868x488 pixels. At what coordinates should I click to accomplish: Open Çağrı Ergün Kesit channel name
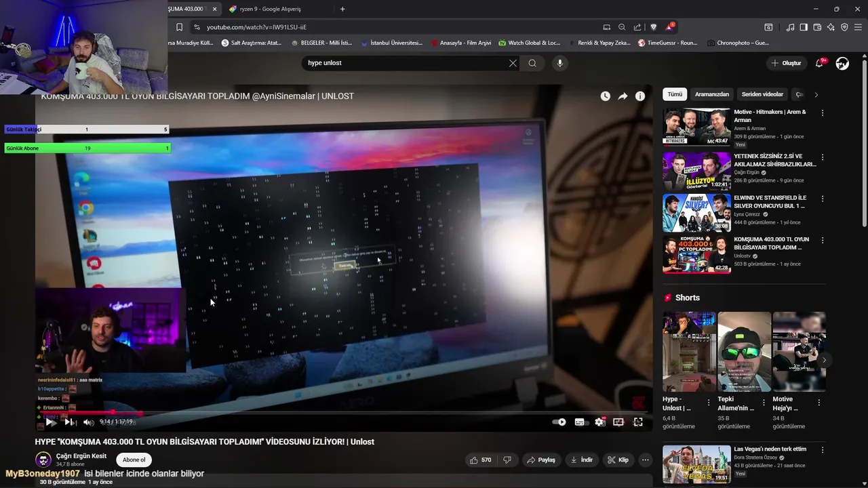pos(81,456)
